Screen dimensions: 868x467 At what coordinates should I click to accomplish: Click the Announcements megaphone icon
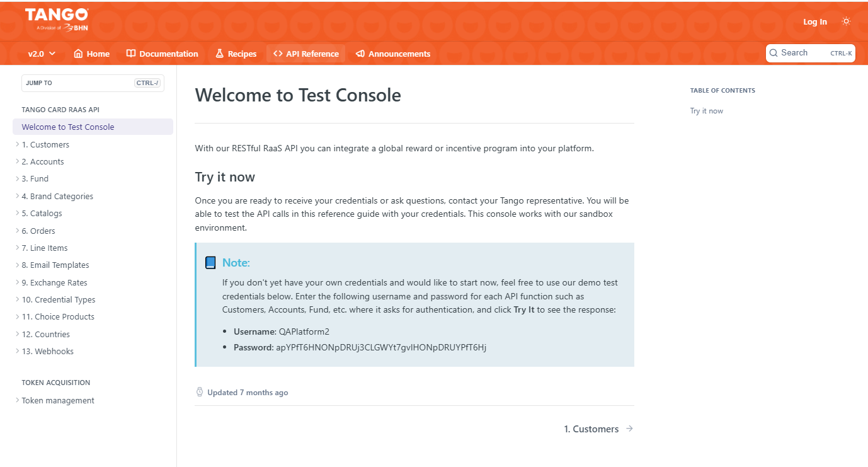pyautogui.click(x=360, y=54)
